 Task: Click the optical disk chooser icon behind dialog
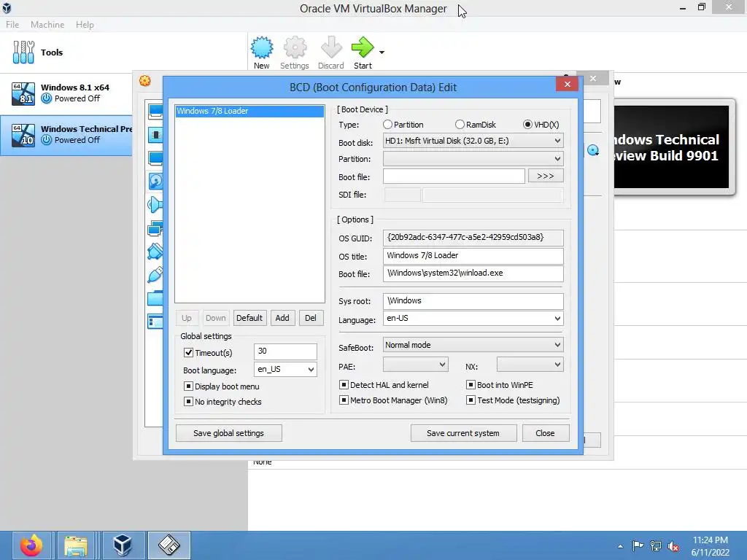pos(592,150)
